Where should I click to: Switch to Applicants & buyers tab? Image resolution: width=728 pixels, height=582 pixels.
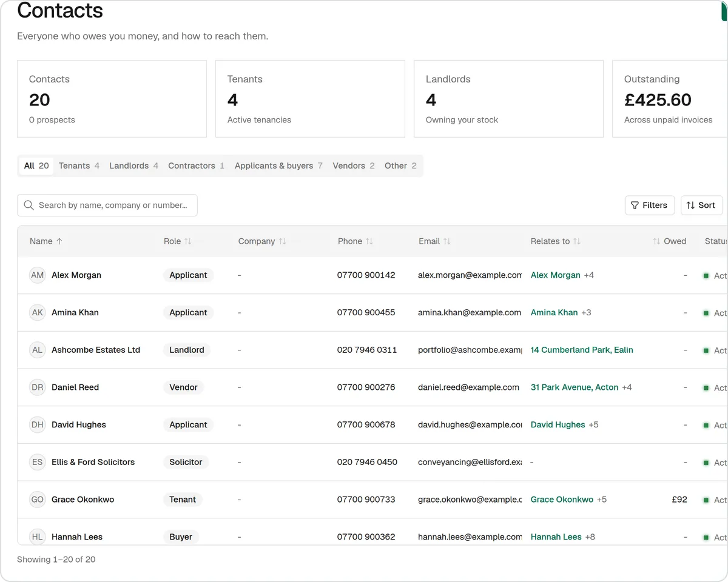(278, 166)
